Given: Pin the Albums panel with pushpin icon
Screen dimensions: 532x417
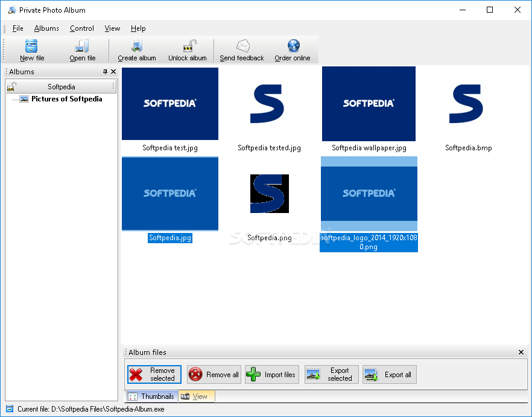Looking at the screenshot, I should [x=105, y=72].
